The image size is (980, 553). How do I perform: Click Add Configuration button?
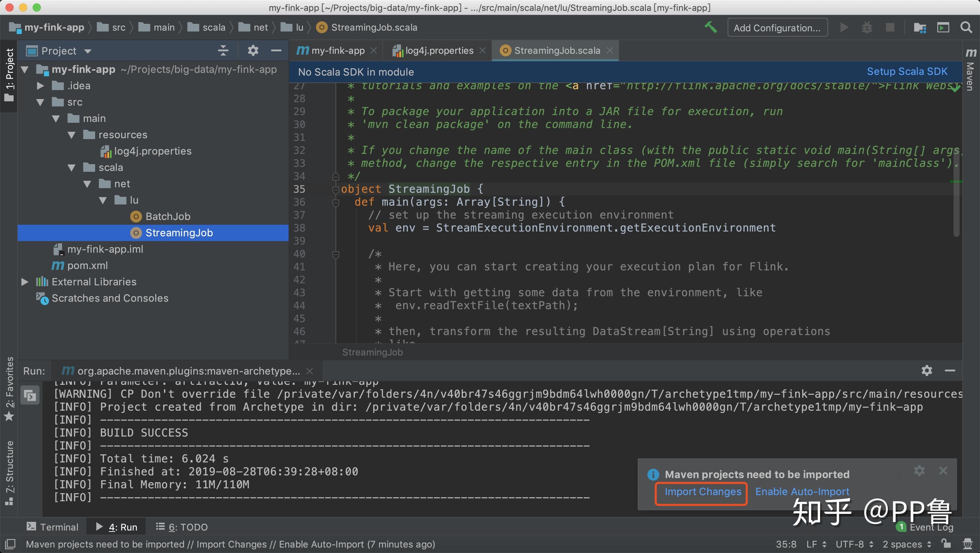click(x=777, y=28)
